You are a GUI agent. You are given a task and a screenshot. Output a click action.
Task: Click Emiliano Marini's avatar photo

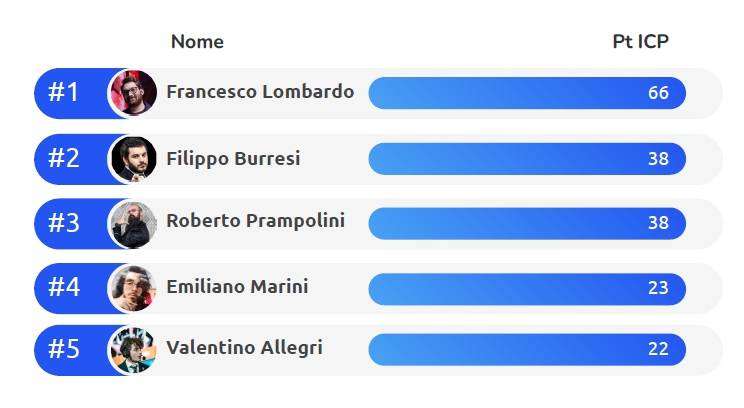[133, 288]
